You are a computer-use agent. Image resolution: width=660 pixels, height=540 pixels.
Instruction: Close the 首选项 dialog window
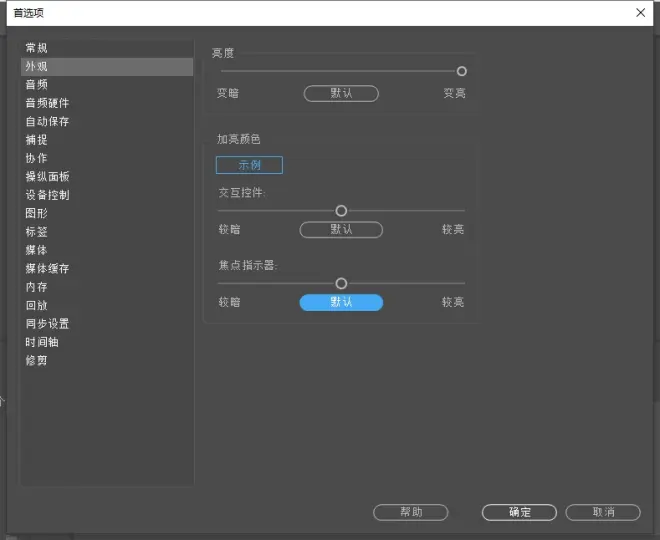tap(640, 13)
